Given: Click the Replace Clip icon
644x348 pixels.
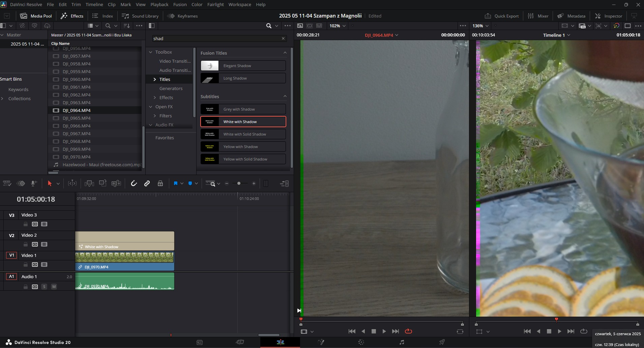Looking at the screenshot, I should 116,183.
